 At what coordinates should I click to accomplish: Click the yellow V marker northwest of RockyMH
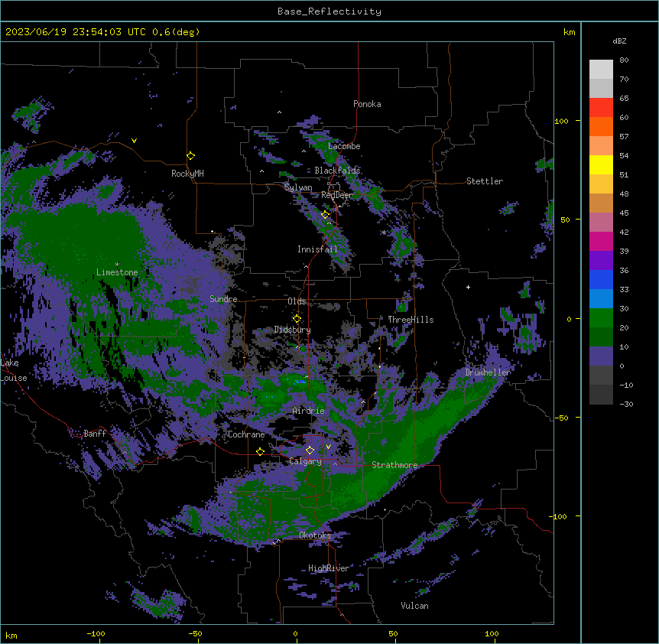coord(134,141)
